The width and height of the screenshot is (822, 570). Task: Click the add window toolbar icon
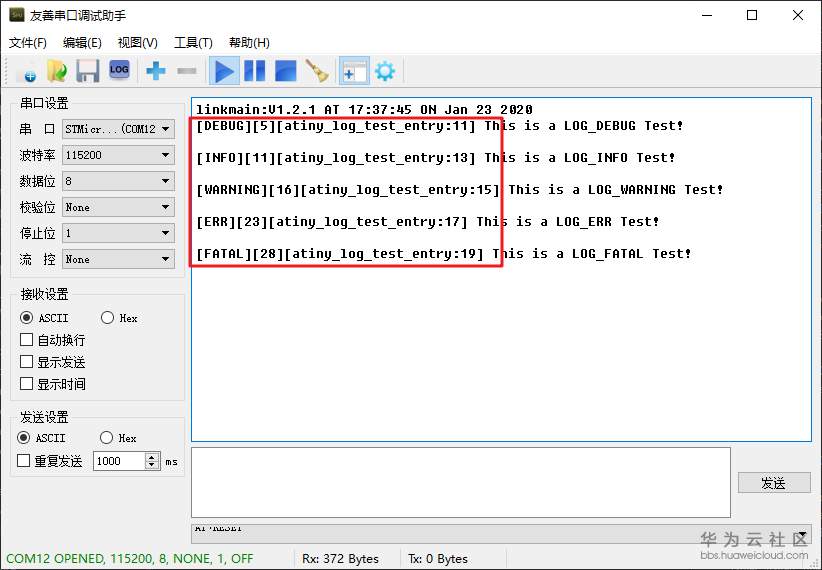coord(354,71)
